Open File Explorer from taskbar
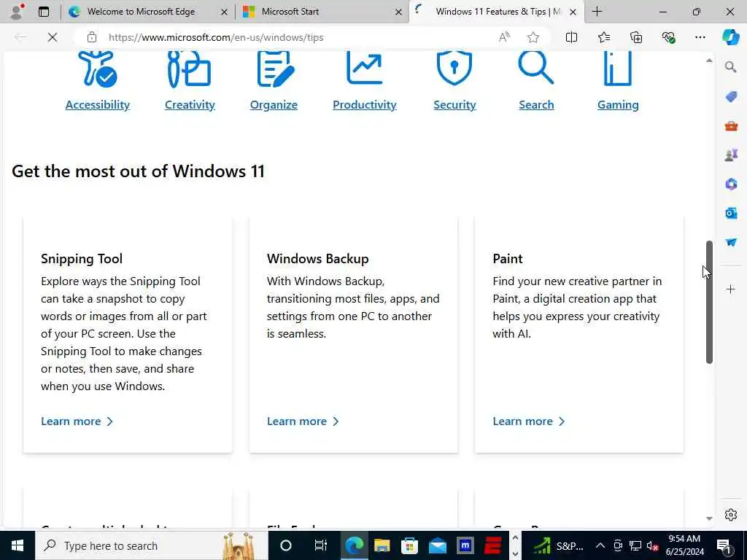The height and width of the screenshot is (560, 747). [x=382, y=545]
